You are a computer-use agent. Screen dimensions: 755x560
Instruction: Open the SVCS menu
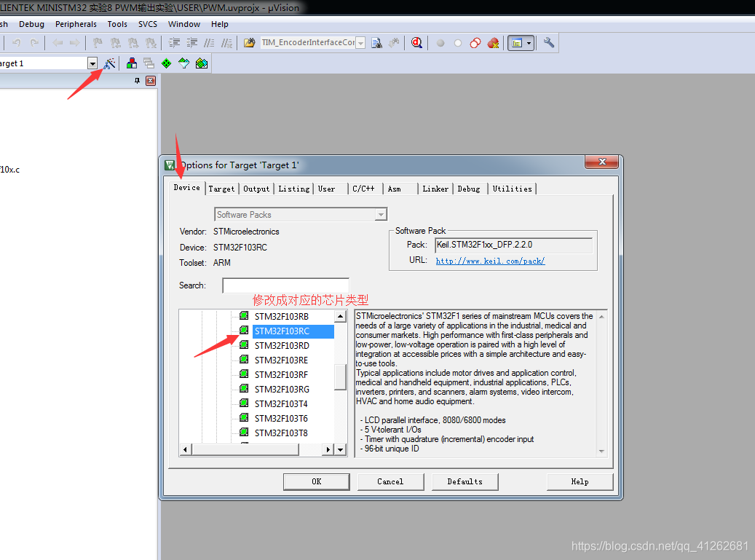tap(148, 24)
